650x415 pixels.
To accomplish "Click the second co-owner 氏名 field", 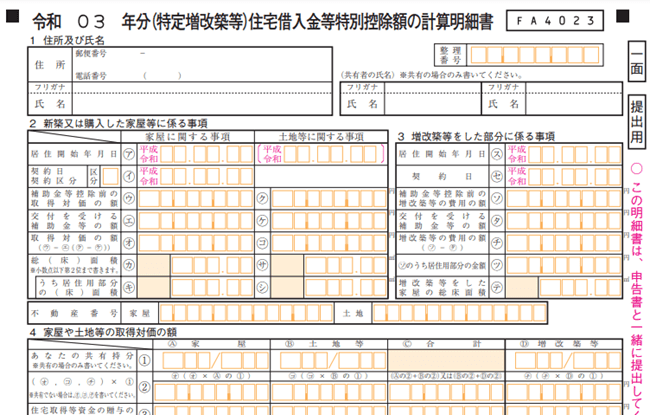I will point(574,104).
